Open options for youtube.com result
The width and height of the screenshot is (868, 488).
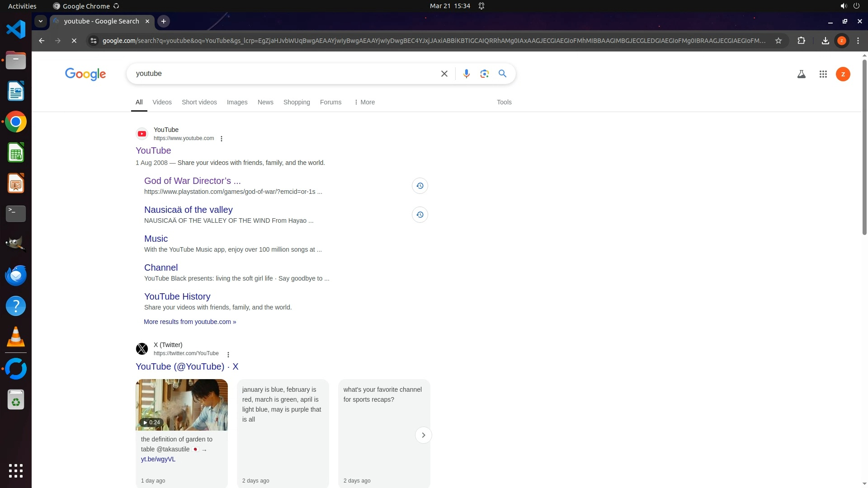tap(222, 139)
